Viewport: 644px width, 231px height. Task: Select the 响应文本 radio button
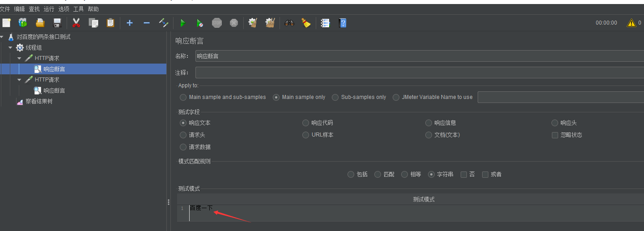[x=183, y=123]
